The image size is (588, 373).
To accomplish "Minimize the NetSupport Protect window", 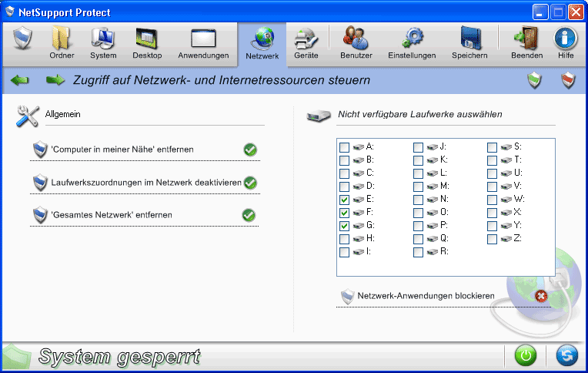I will point(540,12).
